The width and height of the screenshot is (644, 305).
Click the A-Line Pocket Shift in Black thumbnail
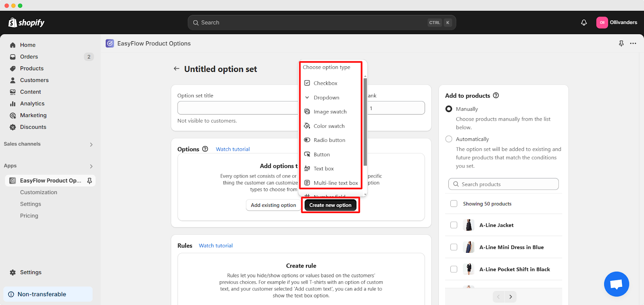(469, 269)
